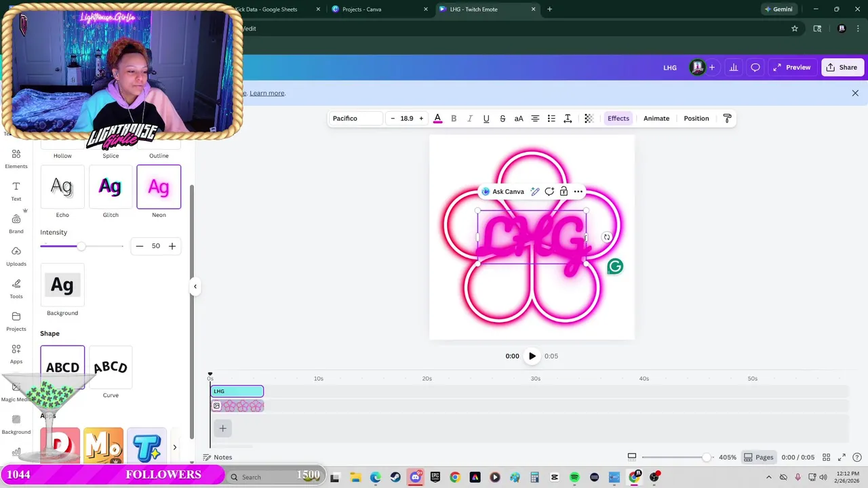Open the text color picker

coord(437,119)
